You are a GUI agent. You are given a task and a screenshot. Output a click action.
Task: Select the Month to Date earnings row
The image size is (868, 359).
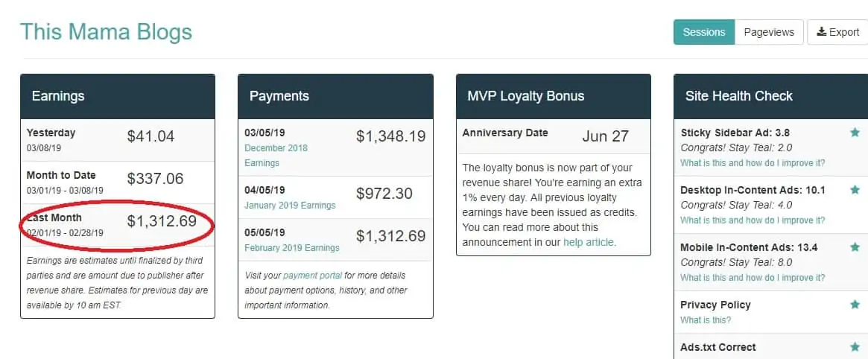[x=118, y=182]
